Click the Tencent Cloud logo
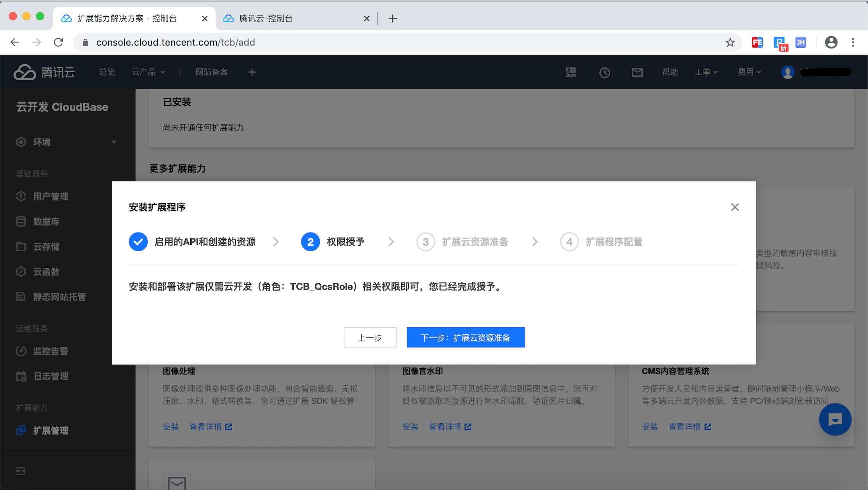This screenshot has height=490, width=868. 44,72
